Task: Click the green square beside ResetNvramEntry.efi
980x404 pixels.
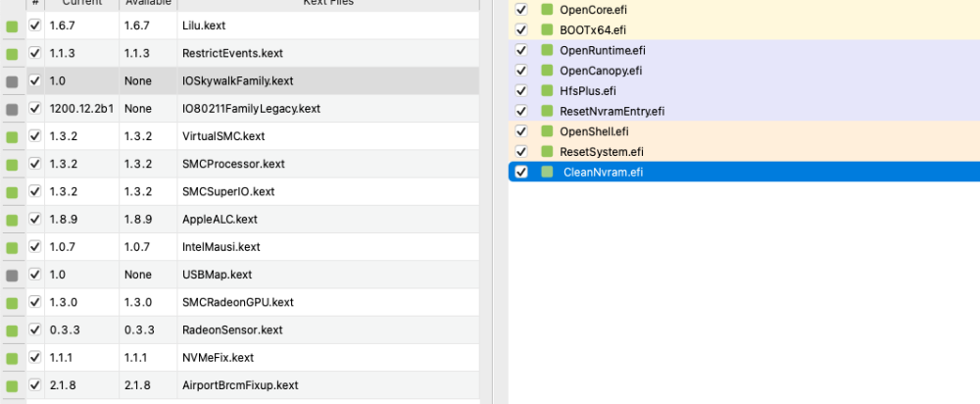Action: (x=548, y=111)
